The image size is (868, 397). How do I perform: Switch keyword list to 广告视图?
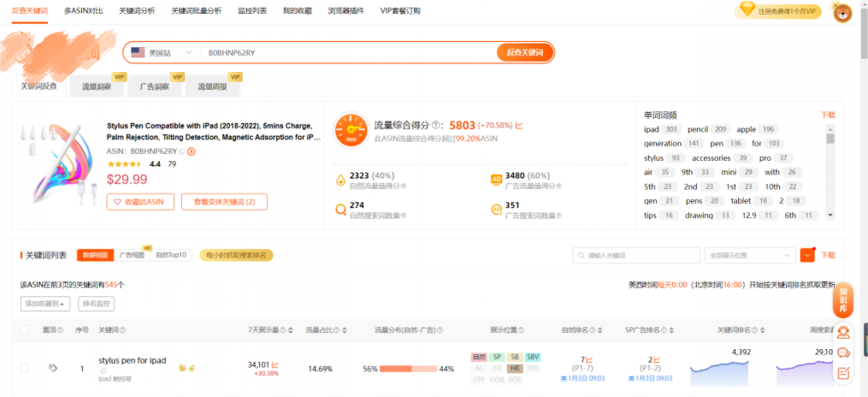coord(132,255)
